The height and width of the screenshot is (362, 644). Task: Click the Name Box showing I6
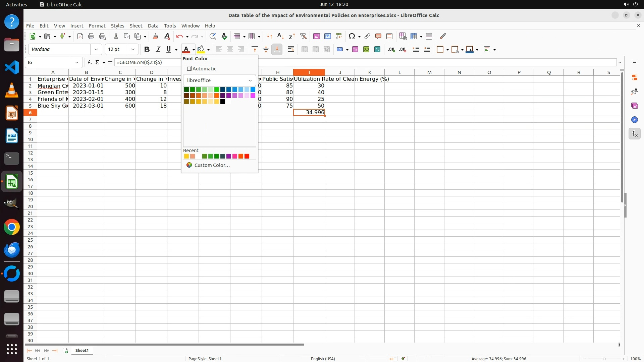pos(48,62)
